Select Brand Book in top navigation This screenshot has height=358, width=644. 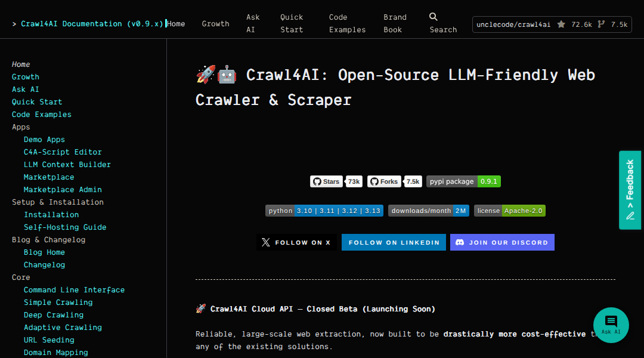point(395,23)
